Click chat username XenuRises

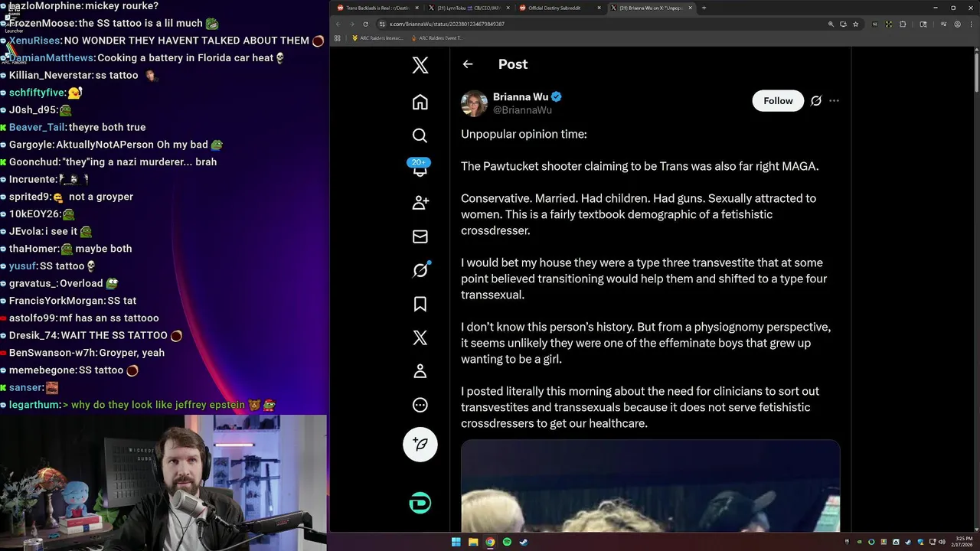point(34,41)
